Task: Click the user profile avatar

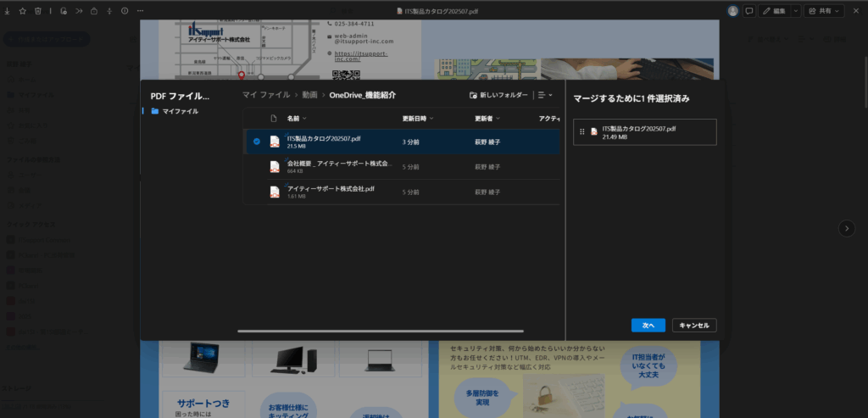Action: pyautogui.click(x=733, y=11)
